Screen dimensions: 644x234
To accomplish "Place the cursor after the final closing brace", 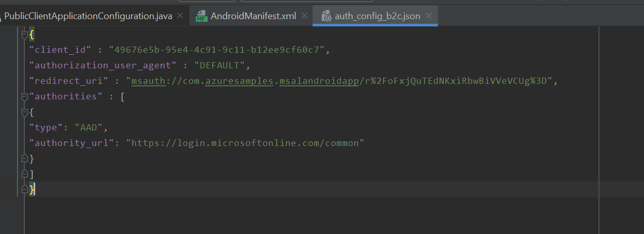I will point(35,189).
